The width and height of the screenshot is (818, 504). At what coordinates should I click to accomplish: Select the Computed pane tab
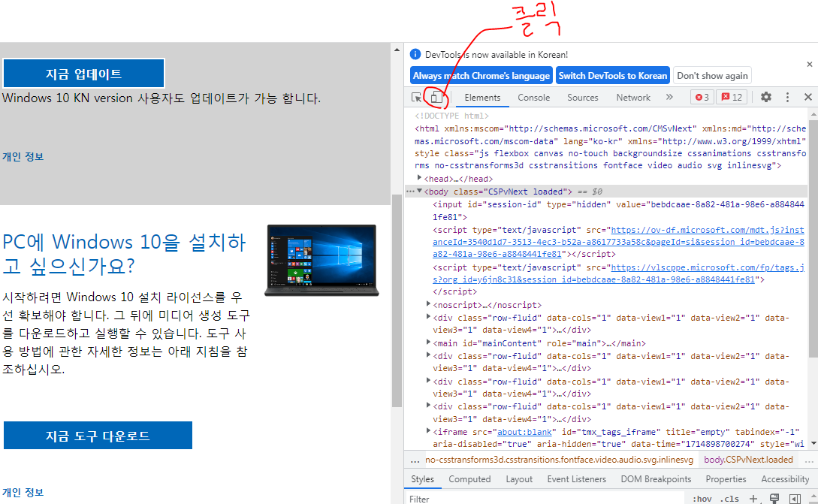(469, 479)
